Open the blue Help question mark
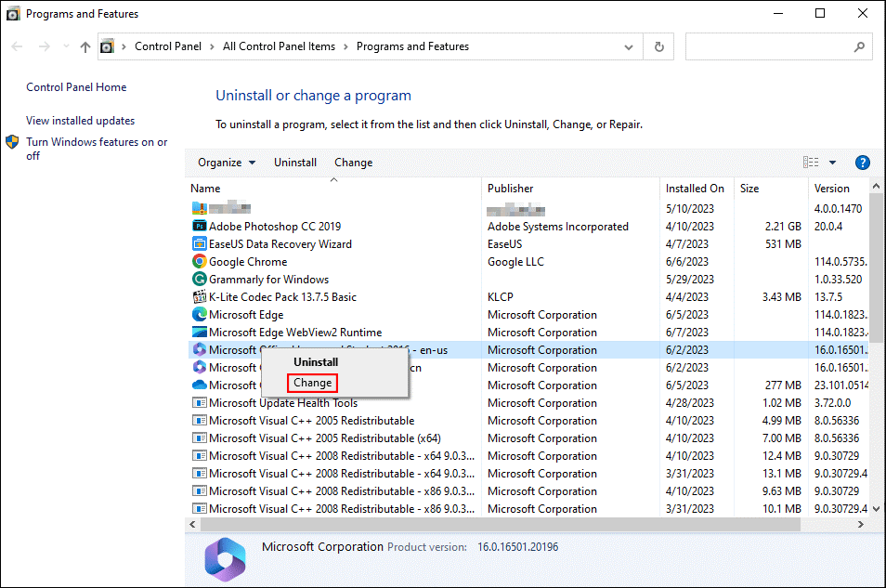 click(862, 163)
